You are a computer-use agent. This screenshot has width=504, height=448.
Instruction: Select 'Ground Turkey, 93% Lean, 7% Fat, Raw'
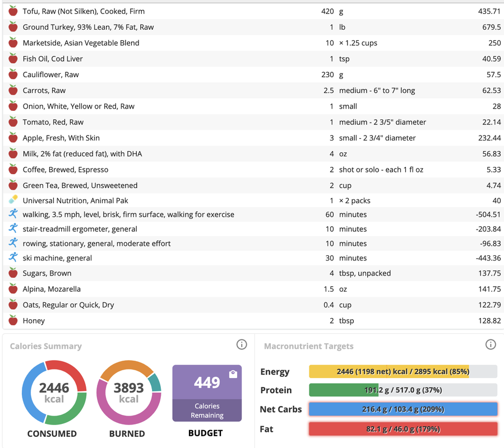[88, 27]
